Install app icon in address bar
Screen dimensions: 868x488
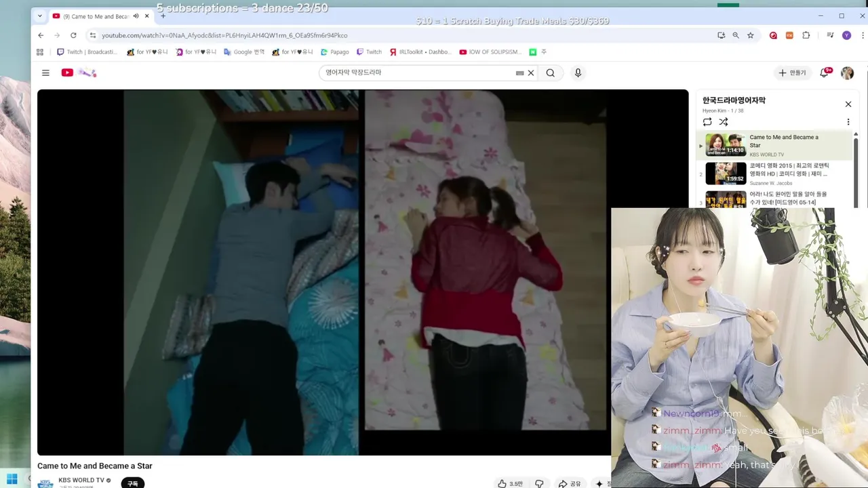[x=721, y=35]
